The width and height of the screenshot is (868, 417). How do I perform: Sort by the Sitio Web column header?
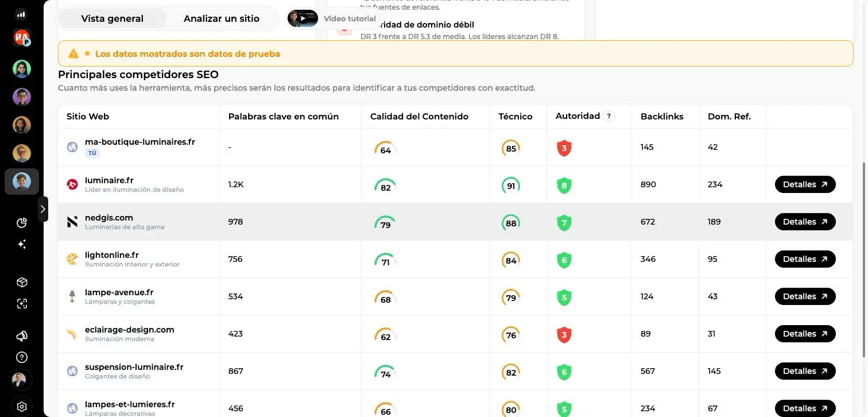click(88, 116)
